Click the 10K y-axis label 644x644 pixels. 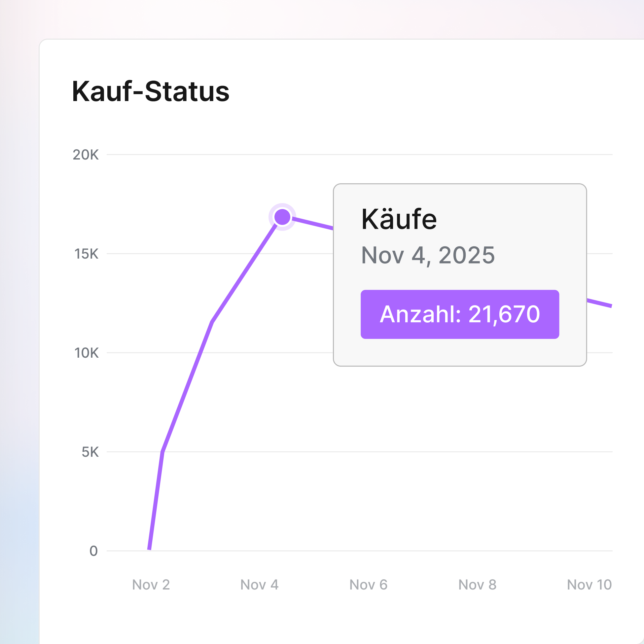86,353
